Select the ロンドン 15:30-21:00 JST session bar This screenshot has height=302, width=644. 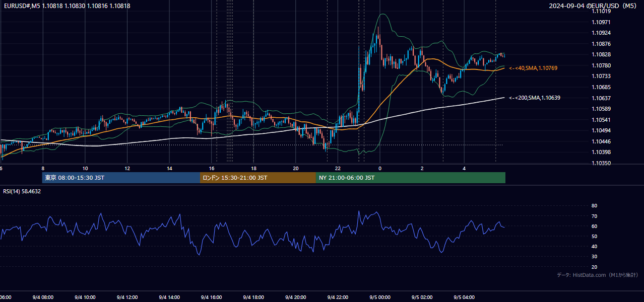point(258,178)
